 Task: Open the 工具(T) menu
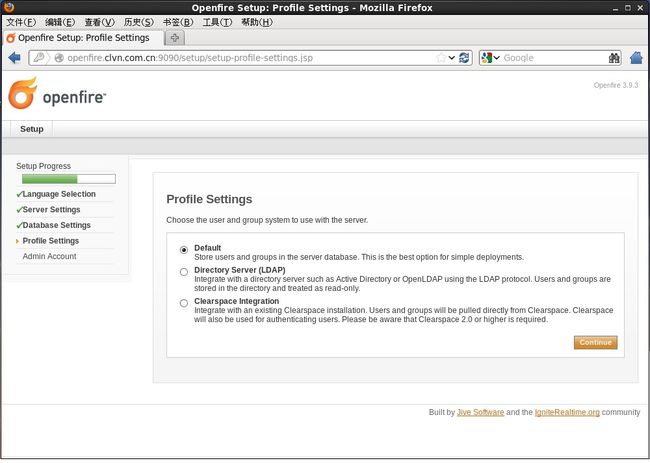[x=217, y=22]
